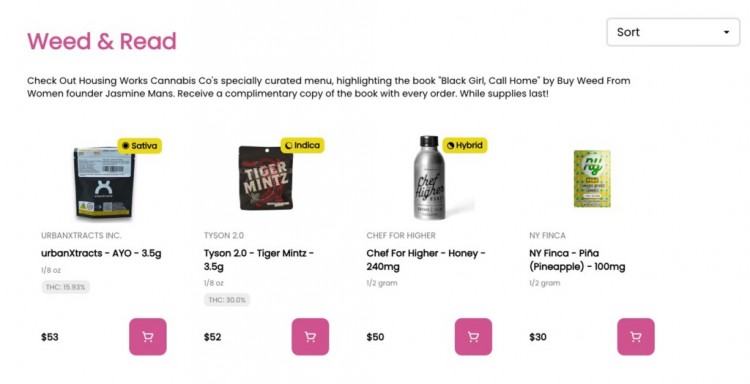Click the Sort dropdown arrow
The image size is (750, 384).
[x=726, y=33]
